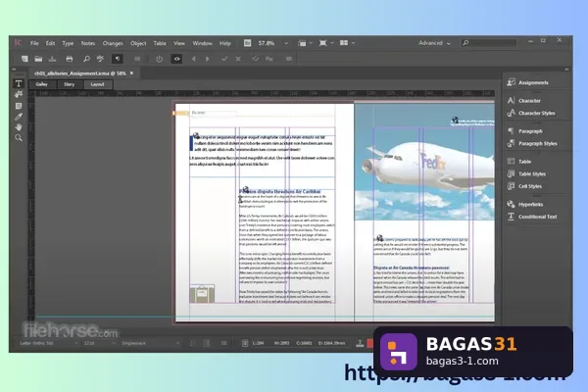The height and width of the screenshot is (392, 588).
Task: Open the File menu
Action: tap(34, 43)
